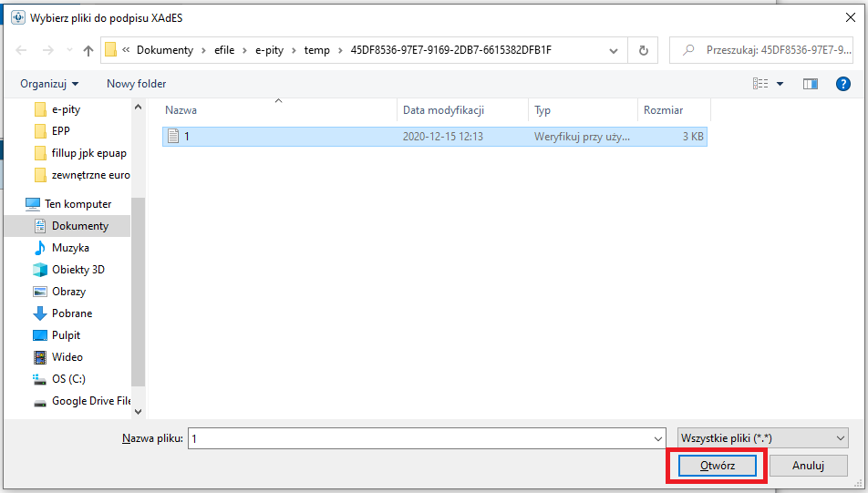
Task: Sort files by Data modyfikacji column
Action: (x=443, y=110)
